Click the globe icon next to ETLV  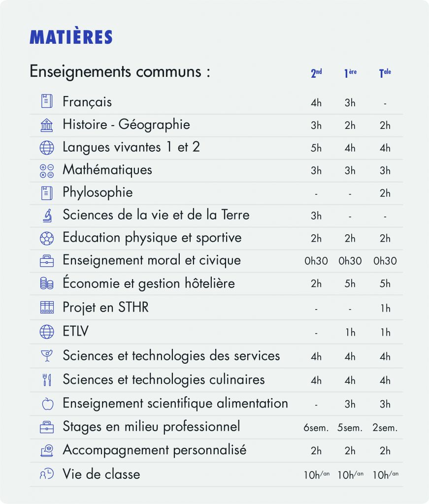click(x=46, y=332)
